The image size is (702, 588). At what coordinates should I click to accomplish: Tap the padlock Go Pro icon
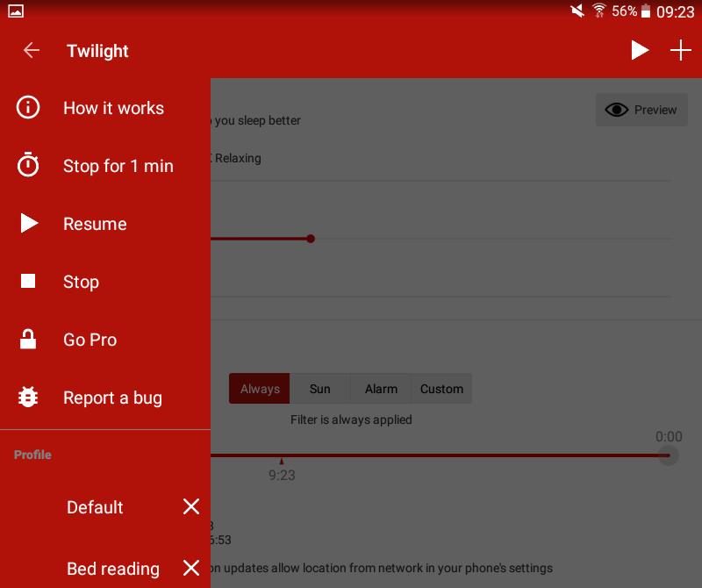[x=28, y=339]
